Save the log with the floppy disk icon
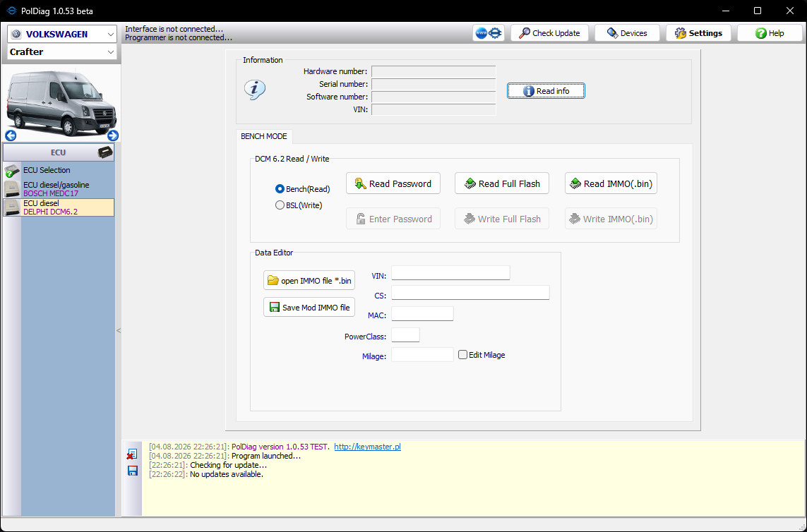Viewport: 807px width, 532px height. (132, 471)
